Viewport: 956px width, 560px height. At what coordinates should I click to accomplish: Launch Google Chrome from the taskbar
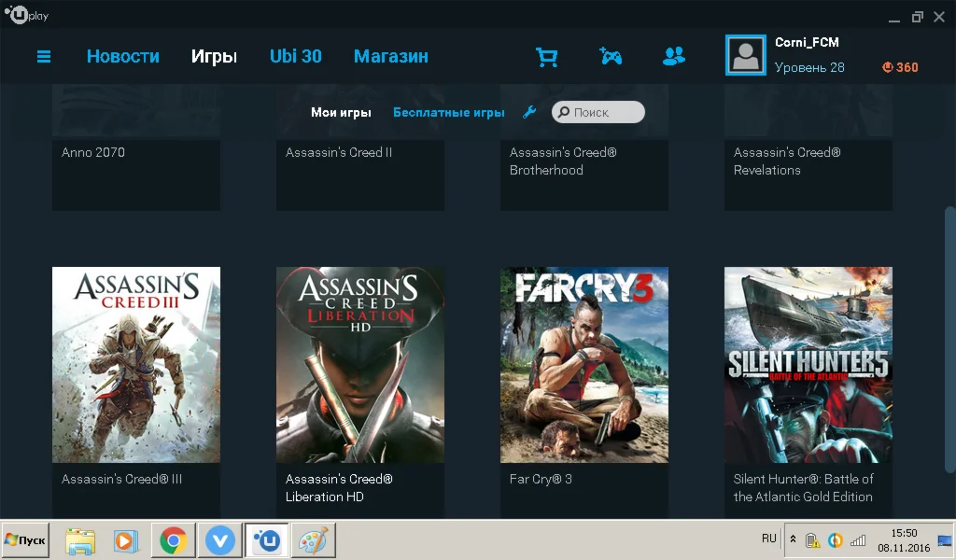tap(173, 539)
